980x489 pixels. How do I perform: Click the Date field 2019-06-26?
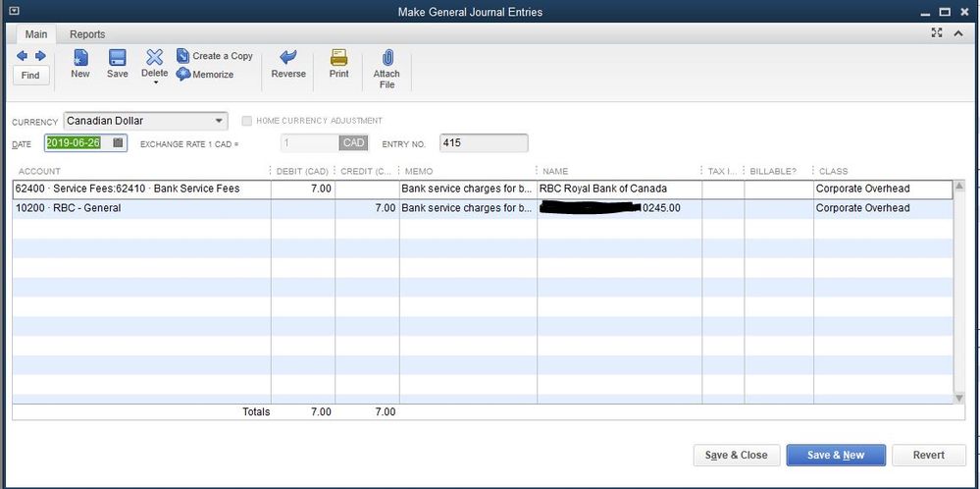(74, 142)
